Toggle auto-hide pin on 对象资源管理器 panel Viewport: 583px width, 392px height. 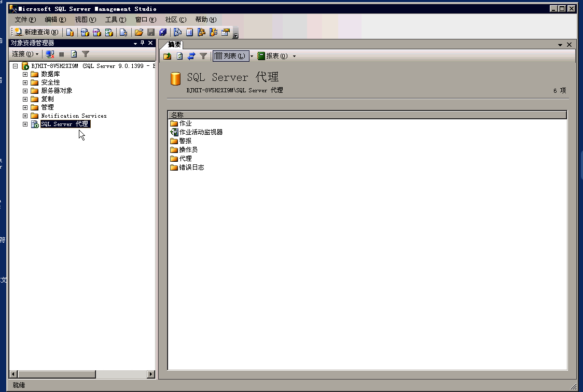click(143, 43)
